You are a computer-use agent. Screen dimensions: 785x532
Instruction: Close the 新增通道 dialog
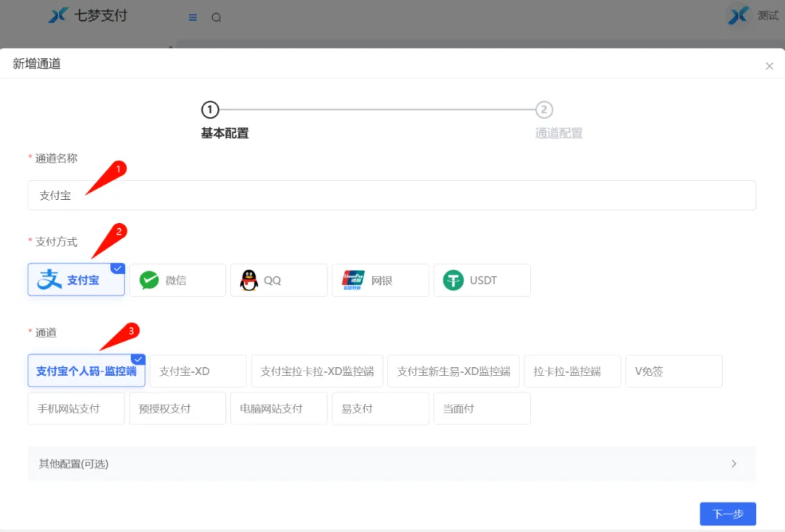point(770,66)
